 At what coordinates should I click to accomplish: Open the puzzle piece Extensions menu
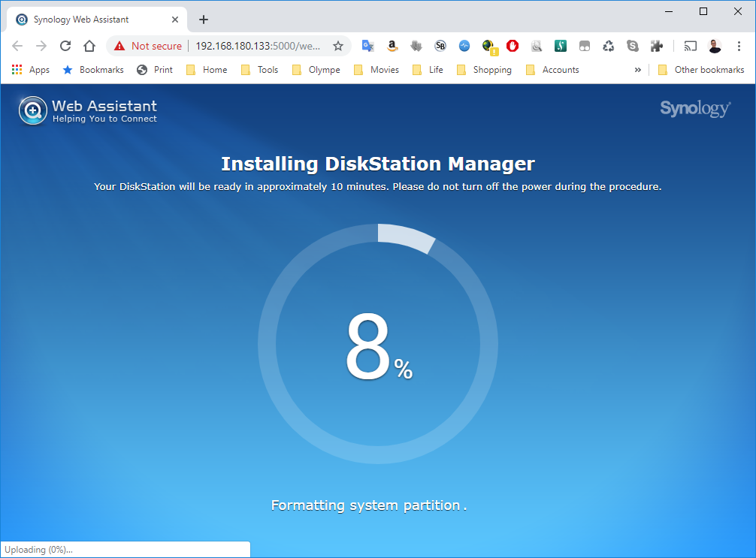tap(657, 46)
